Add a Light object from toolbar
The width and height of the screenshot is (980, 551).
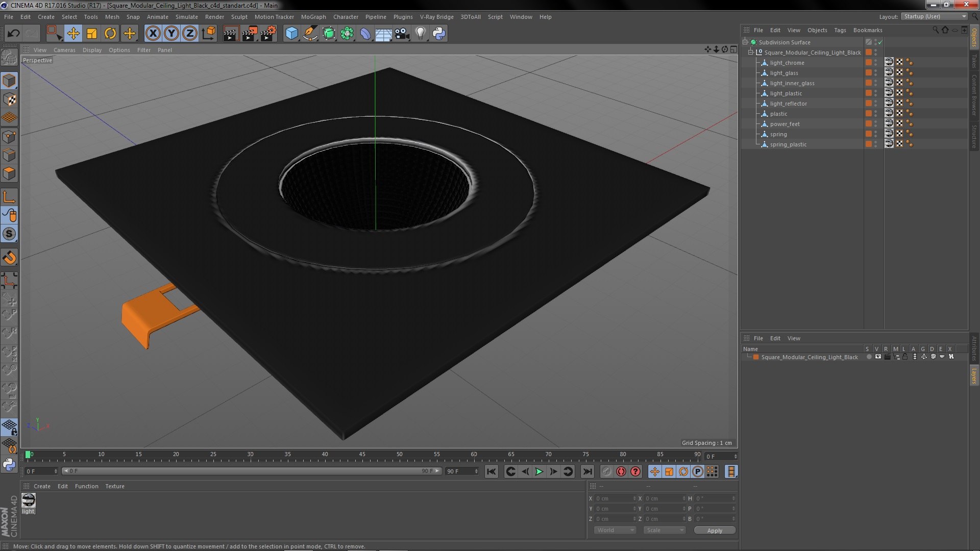point(420,34)
